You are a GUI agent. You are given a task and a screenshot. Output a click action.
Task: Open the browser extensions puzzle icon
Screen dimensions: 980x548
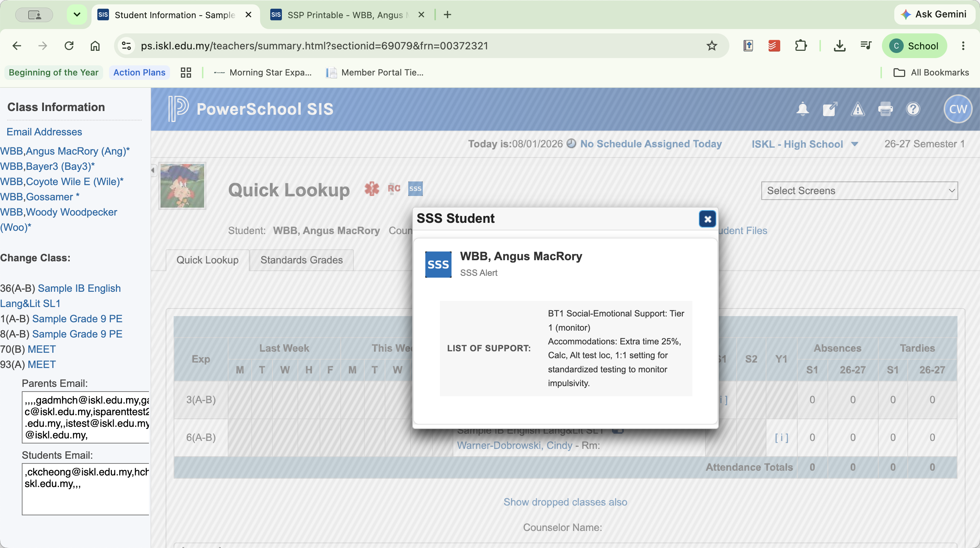801,46
